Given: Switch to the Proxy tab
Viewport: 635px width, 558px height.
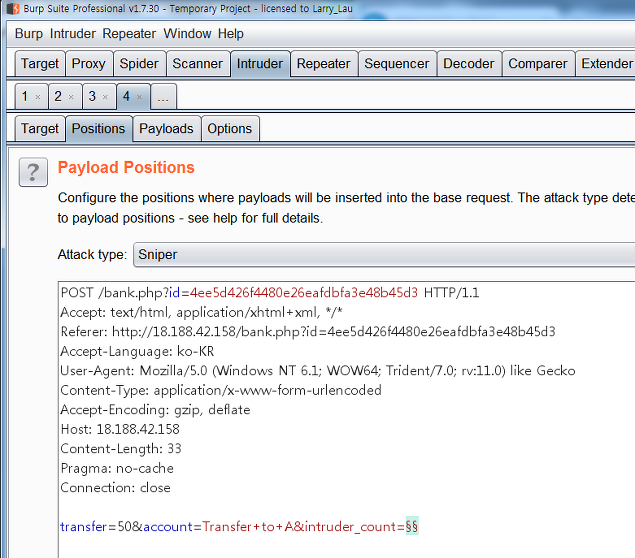Looking at the screenshot, I should pos(89,64).
